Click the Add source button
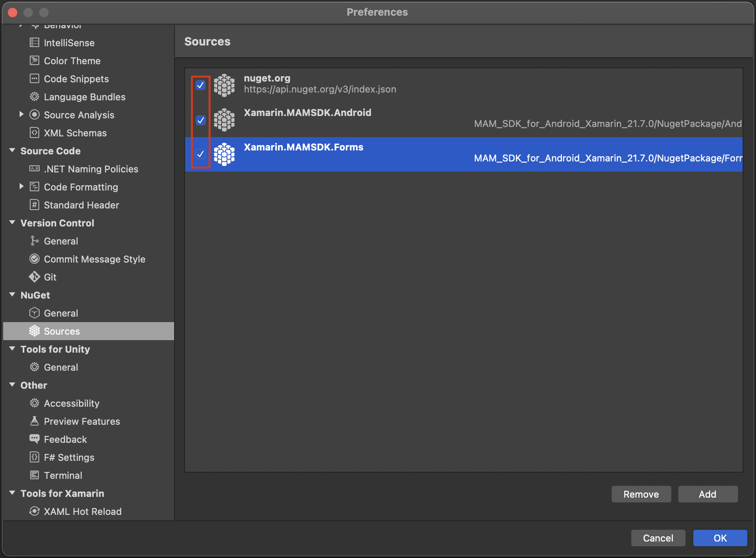Image resolution: width=756 pixels, height=558 pixels. coord(708,494)
